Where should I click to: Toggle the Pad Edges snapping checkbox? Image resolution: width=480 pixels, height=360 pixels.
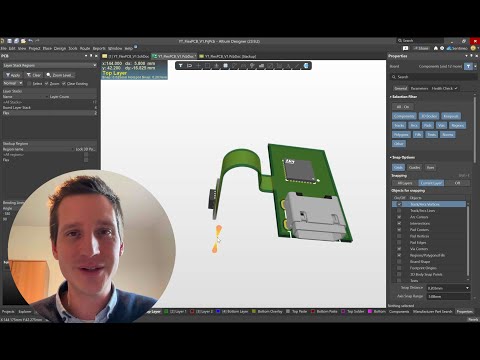[x=399, y=243]
